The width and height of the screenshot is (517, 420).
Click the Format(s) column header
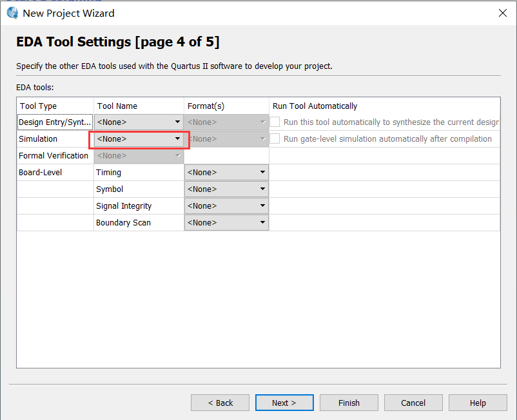(226, 106)
